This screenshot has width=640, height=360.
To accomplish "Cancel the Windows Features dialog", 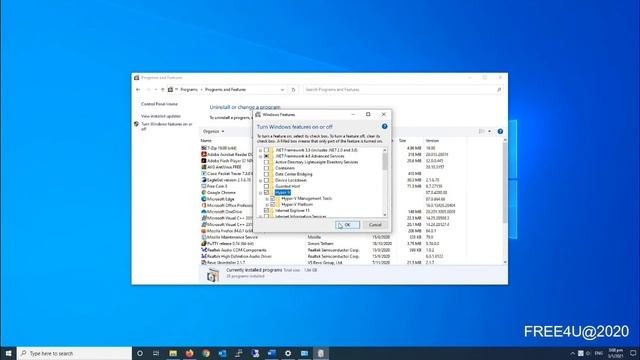I will 375,225.
